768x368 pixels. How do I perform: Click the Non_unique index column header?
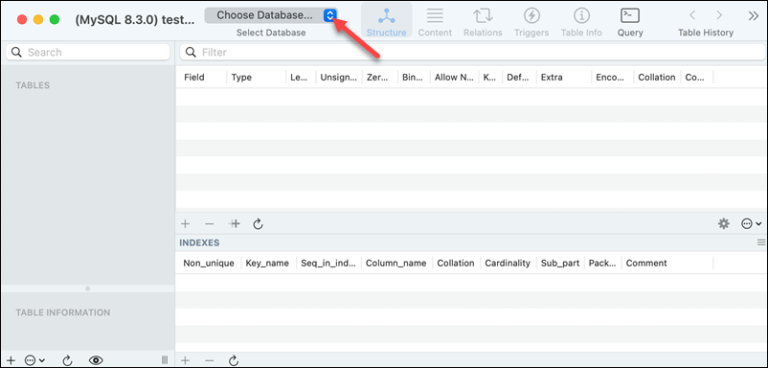(x=209, y=263)
